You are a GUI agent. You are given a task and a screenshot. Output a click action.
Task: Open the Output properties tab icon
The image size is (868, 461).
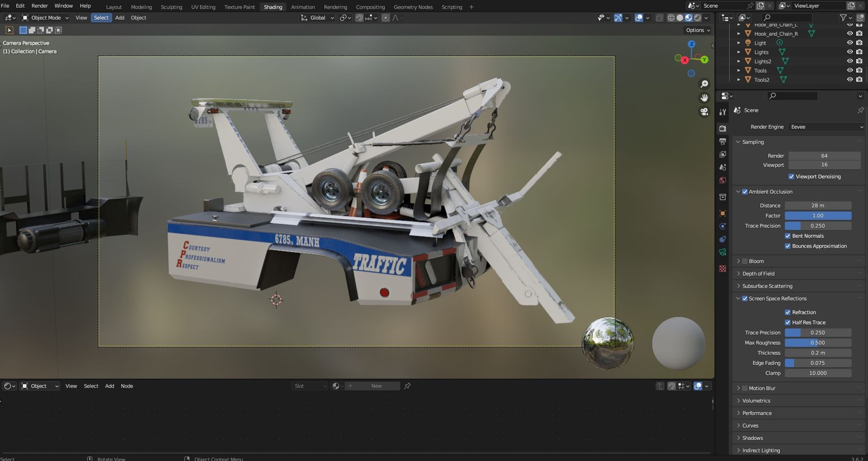[723, 141]
